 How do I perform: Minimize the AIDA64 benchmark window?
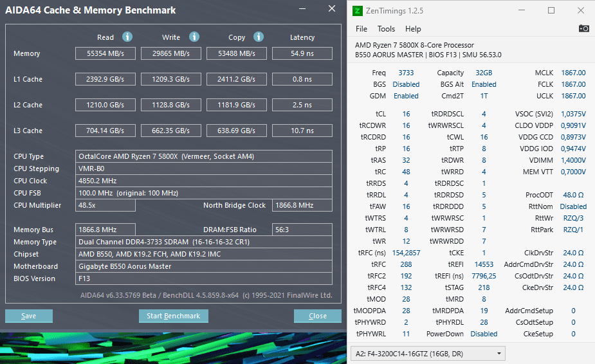pos(302,9)
